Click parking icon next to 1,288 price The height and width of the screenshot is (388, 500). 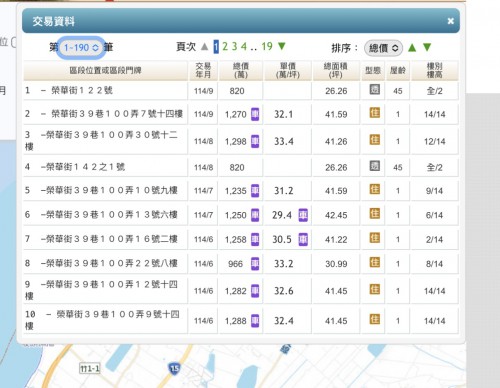pyautogui.click(x=255, y=321)
